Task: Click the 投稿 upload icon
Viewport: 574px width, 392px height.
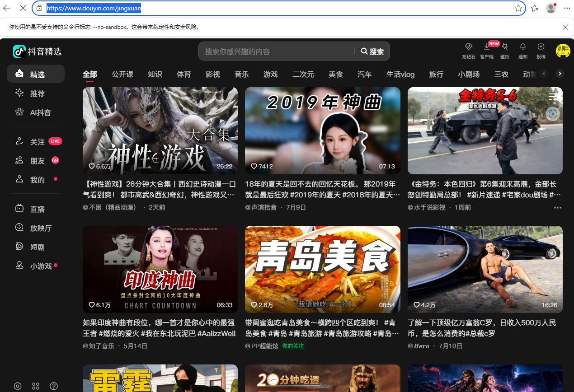Action: coord(541,51)
